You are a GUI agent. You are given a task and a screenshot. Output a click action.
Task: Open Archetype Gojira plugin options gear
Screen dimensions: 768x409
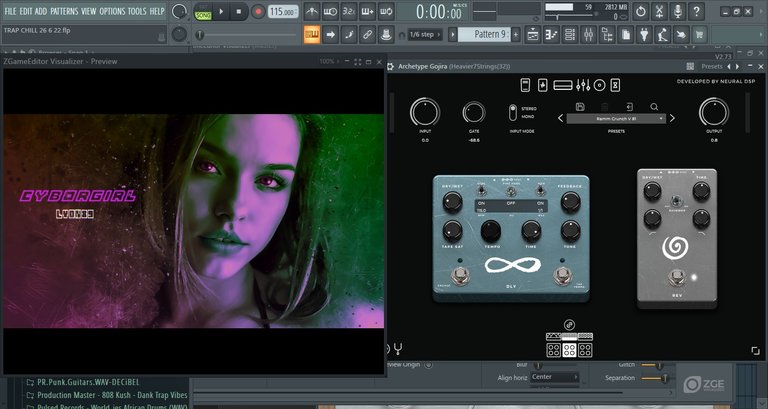(x=391, y=66)
